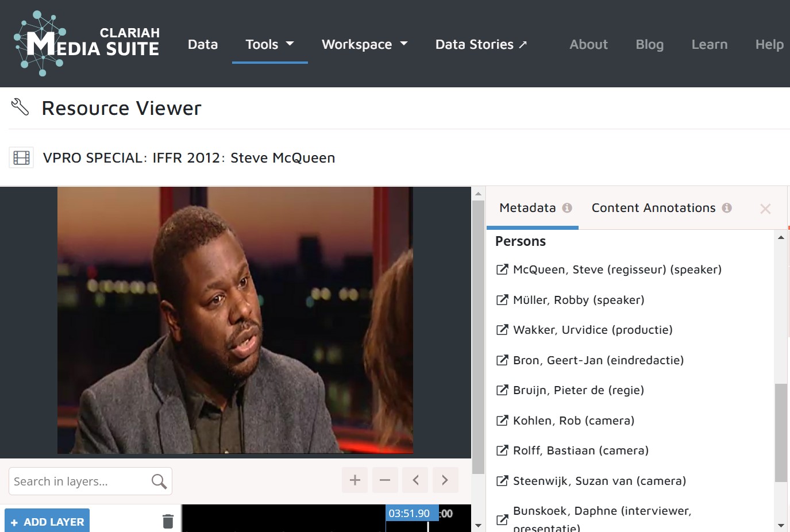790x532 pixels.
Task: Click the magnifier icon in layer search
Action: pos(159,481)
